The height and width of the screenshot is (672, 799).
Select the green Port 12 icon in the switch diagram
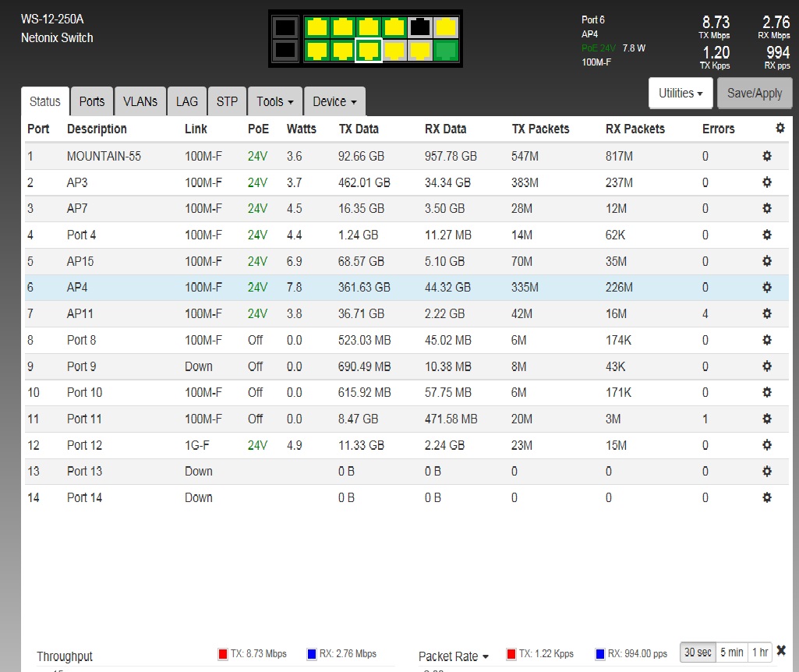pos(447,51)
